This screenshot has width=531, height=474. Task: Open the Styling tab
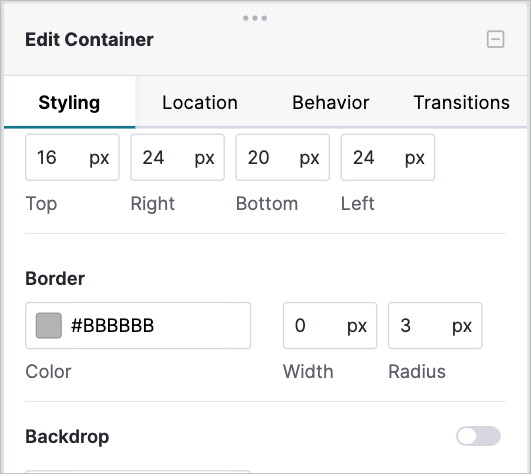pyautogui.click(x=69, y=102)
